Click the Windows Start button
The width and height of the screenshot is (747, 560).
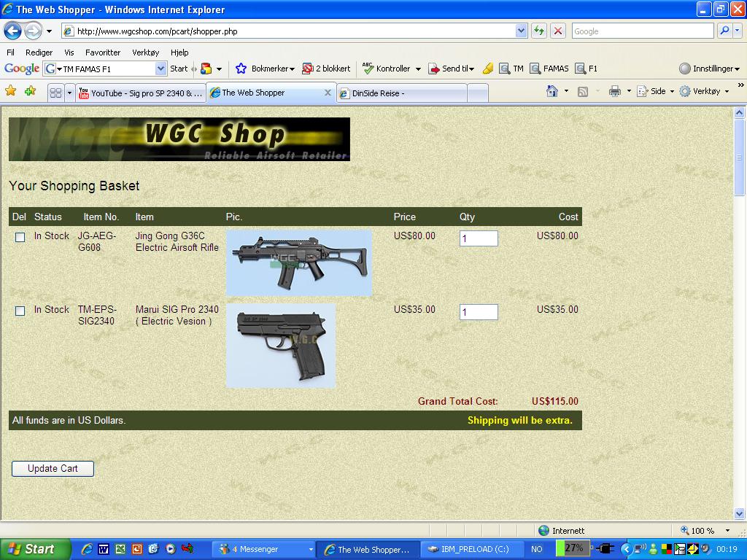pos(34,549)
